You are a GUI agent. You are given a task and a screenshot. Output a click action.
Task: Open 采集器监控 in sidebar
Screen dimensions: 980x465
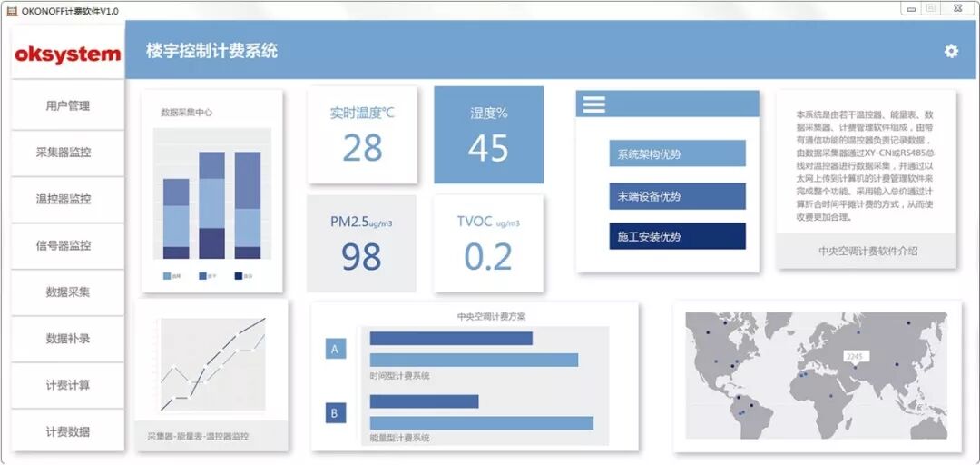67,152
